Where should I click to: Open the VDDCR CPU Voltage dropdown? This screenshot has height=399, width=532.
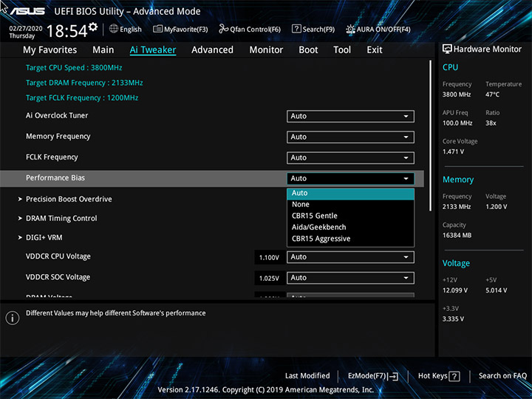pyautogui.click(x=350, y=257)
